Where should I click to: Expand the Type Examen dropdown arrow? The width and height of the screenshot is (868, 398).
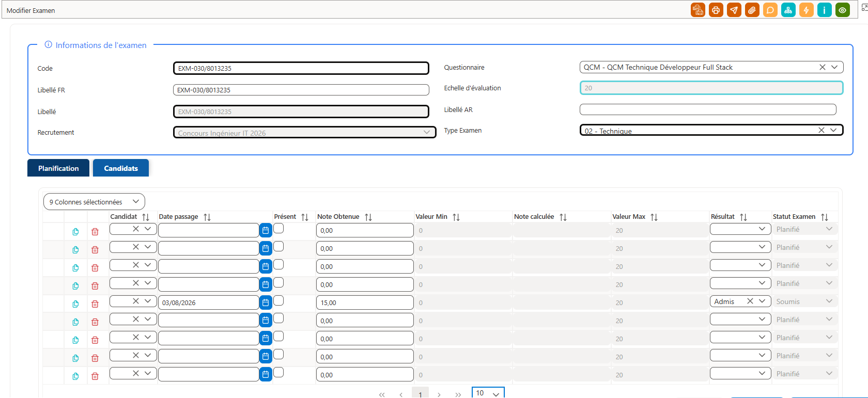click(833, 130)
